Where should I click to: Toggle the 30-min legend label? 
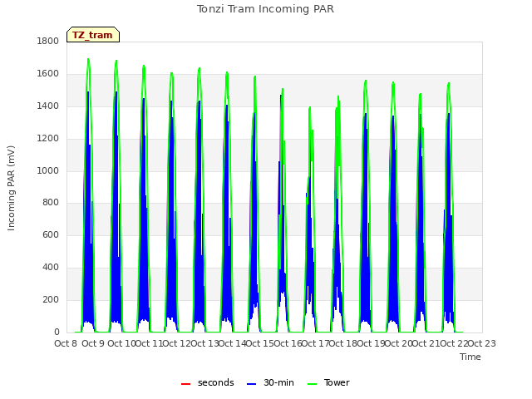click(x=278, y=382)
